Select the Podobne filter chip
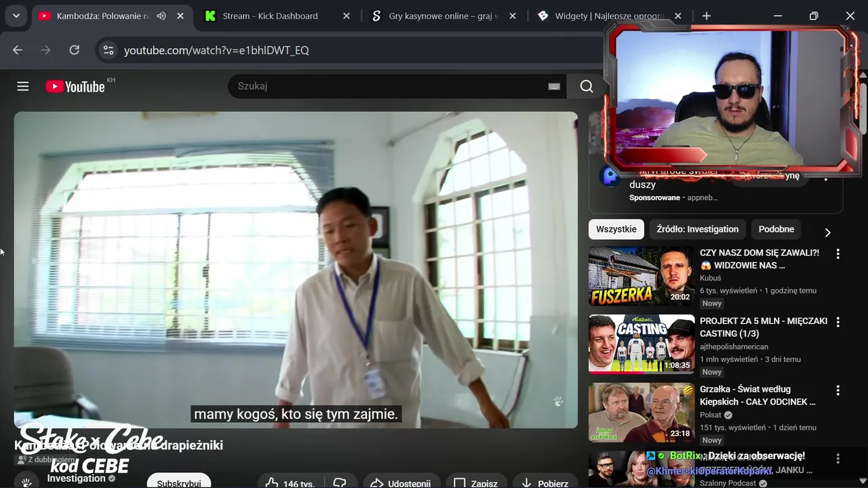The width and height of the screenshot is (868, 488). point(776,229)
